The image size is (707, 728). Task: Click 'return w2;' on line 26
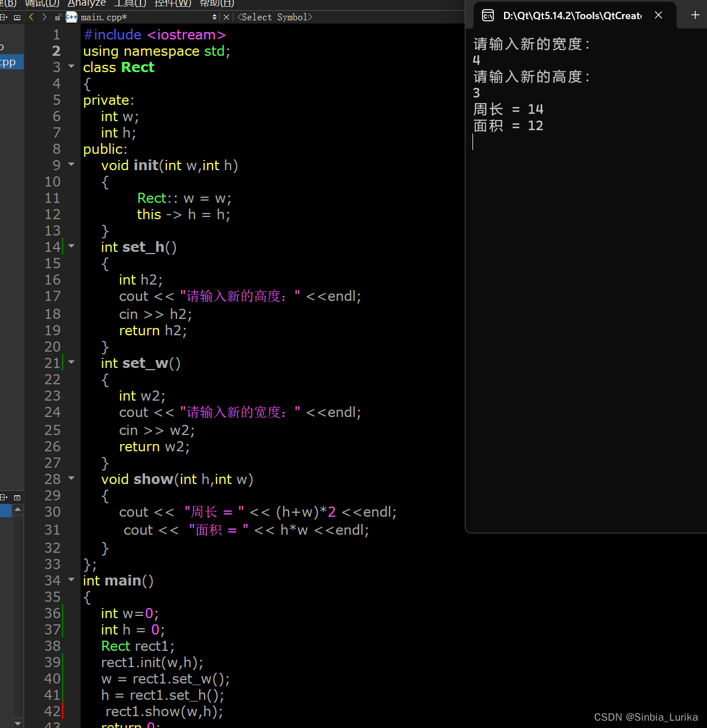click(154, 447)
